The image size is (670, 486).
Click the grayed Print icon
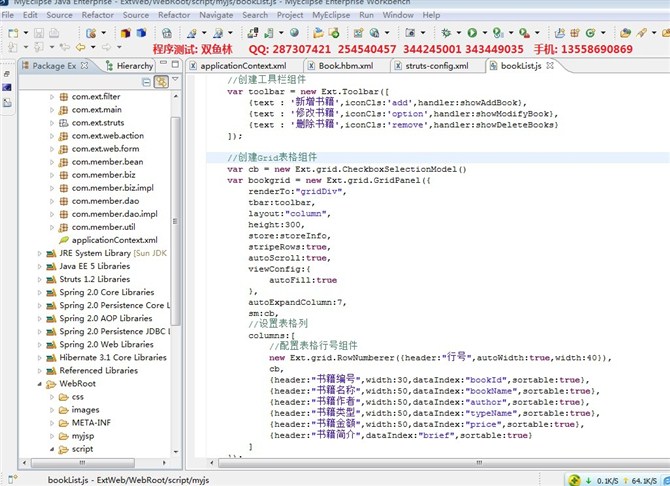[x=54, y=33]
